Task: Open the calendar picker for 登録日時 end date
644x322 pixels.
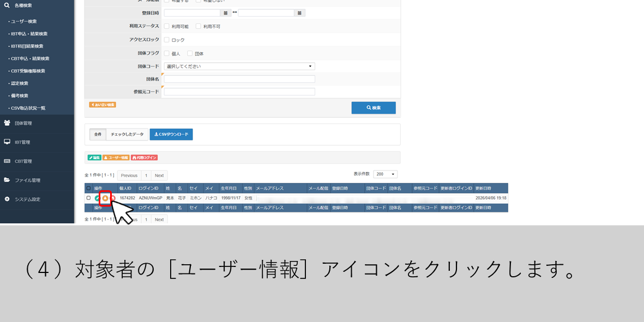Action: pyautogui.click(x=300, y=13)
